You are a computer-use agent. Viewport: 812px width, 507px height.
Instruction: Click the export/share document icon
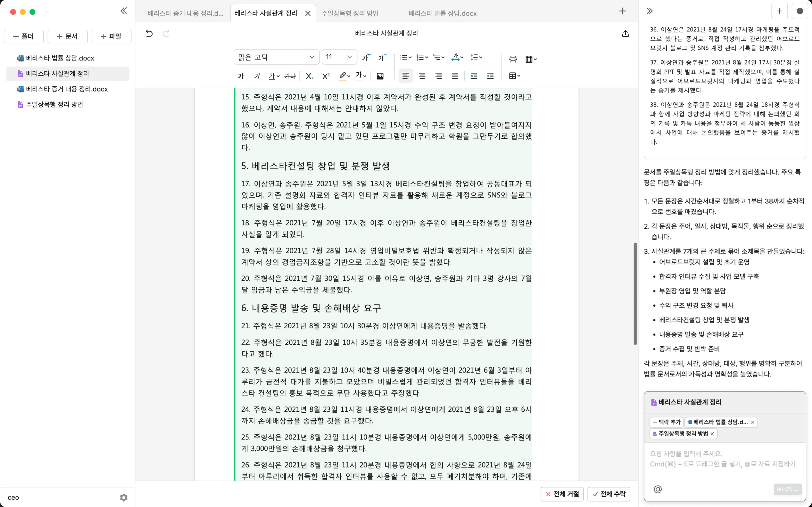[625, 33]
